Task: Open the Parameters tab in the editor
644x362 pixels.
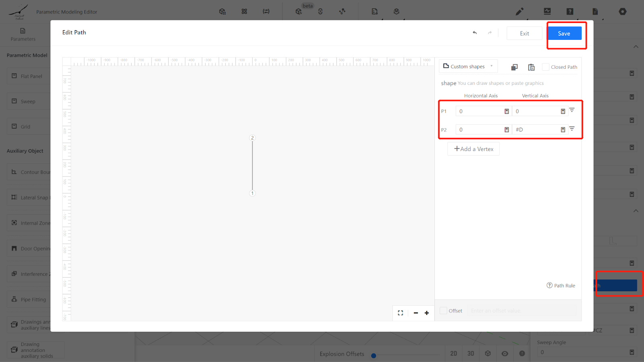Action: pyautogui.click(x=23, y=35)
